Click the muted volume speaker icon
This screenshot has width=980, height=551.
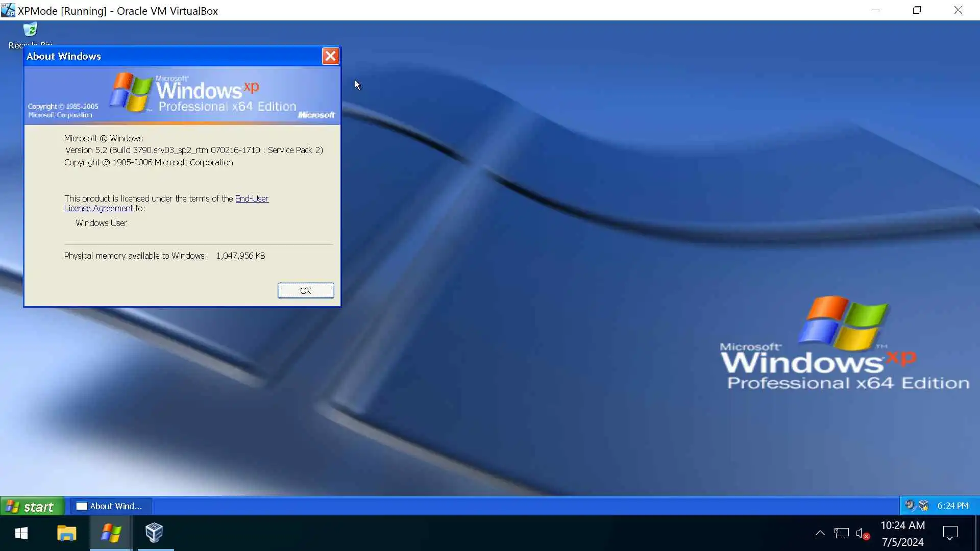862,534
